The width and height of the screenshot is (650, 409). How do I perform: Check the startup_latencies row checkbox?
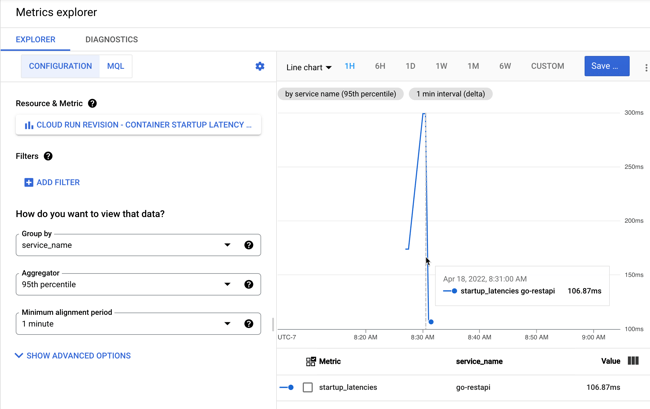click(x=308, y=387)
